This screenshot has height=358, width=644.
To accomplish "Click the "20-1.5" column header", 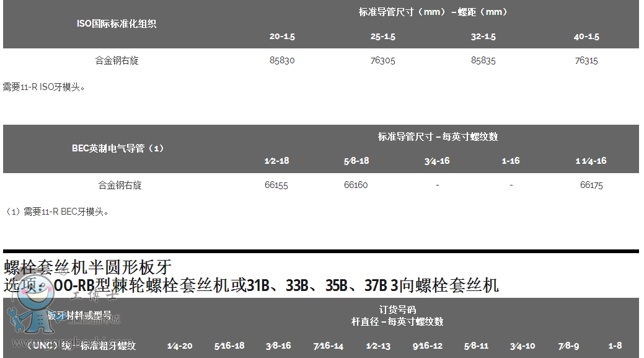I will tap(282, 36).
